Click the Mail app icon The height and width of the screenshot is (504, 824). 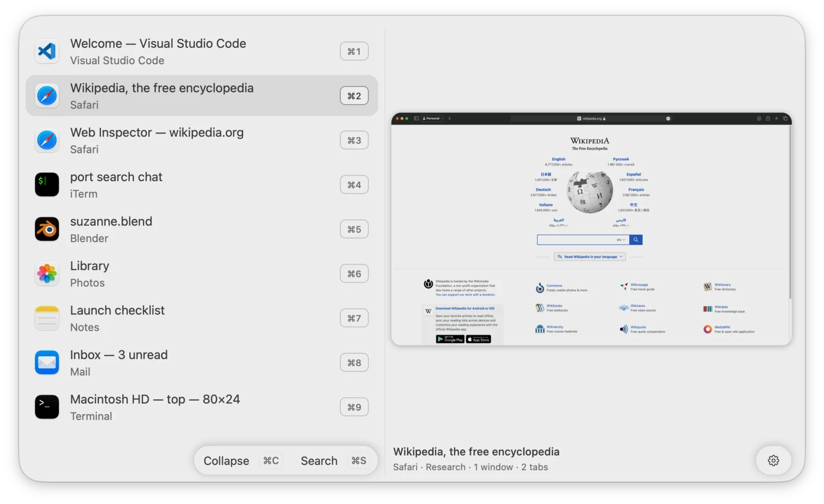click(x=47, y=362)
